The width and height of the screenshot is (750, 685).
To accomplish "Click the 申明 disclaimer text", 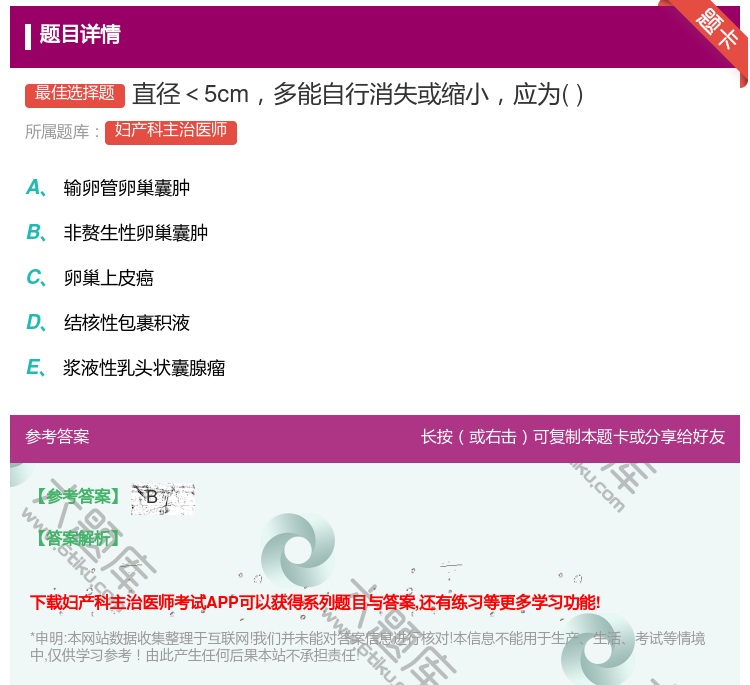I will 367,646.
